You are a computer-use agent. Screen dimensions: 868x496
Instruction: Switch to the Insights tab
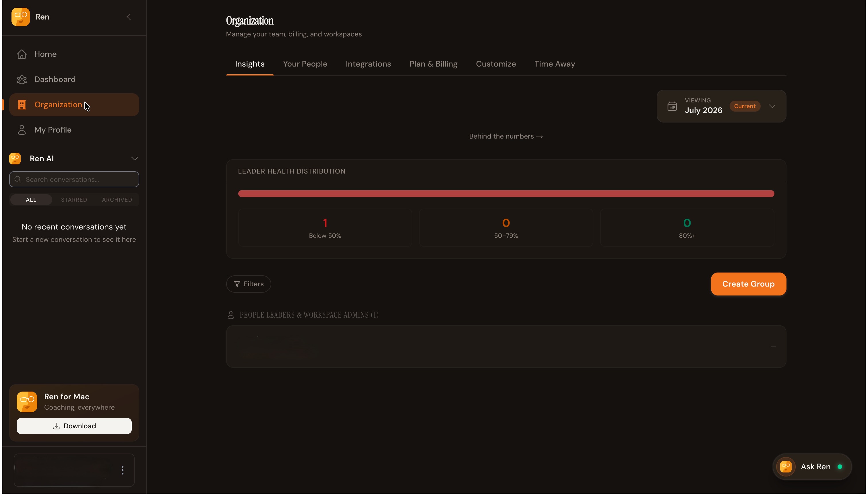[250, 64]
